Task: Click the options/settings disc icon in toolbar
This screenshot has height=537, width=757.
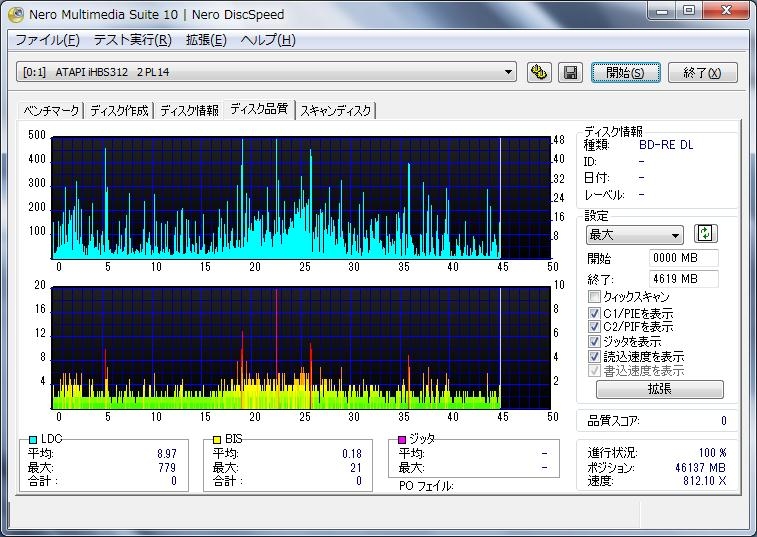Action: [x=539, y=72]
